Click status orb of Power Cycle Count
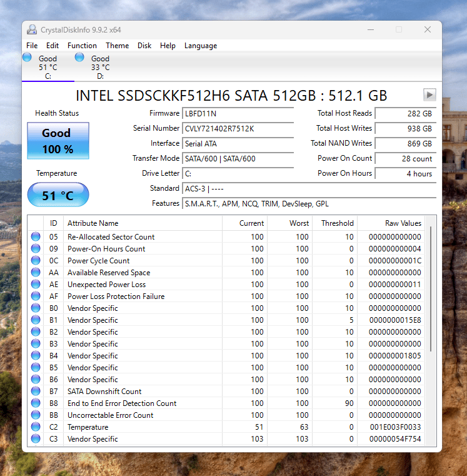Image resolution: width=467 pixels, height=476 pixels. (36, 260)
